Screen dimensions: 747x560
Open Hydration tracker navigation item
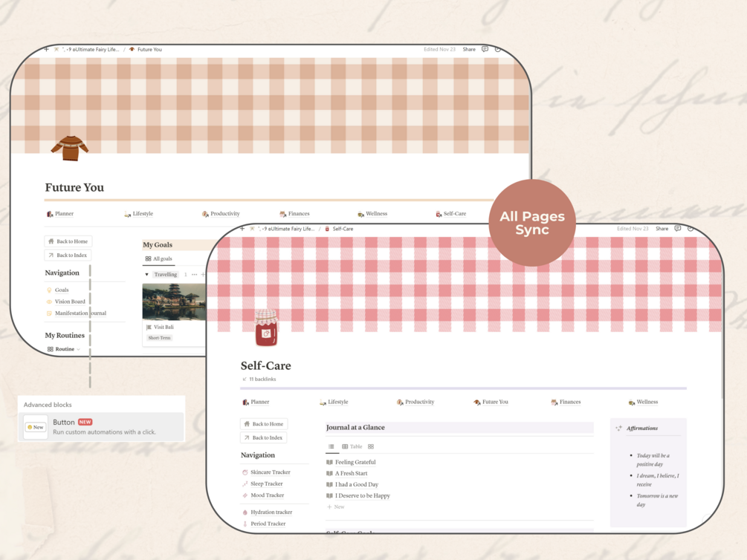[x=268, y=512]
